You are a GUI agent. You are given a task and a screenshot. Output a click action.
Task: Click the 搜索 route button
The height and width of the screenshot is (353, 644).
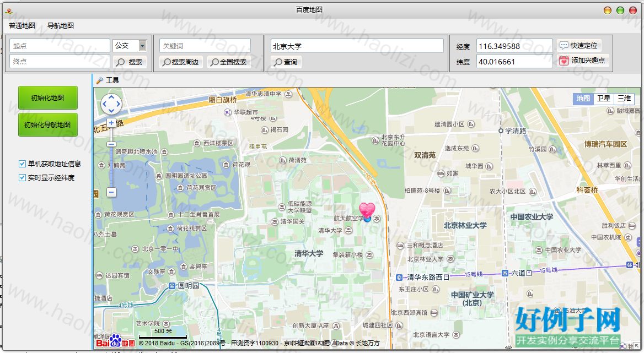[130, 62]
